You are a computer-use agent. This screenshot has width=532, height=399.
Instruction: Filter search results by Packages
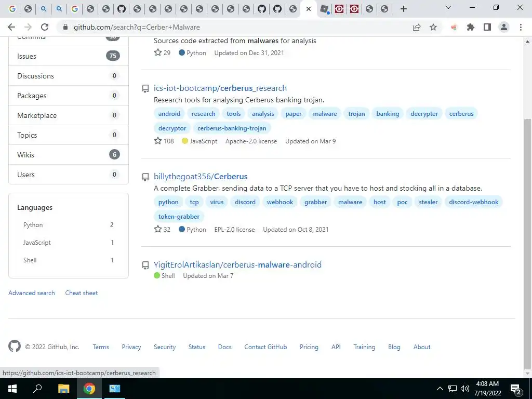click(69, 96)
